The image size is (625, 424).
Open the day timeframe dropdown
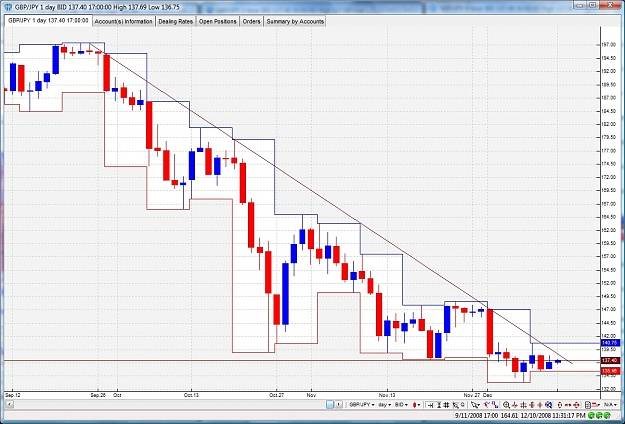(x=384, y=405)
